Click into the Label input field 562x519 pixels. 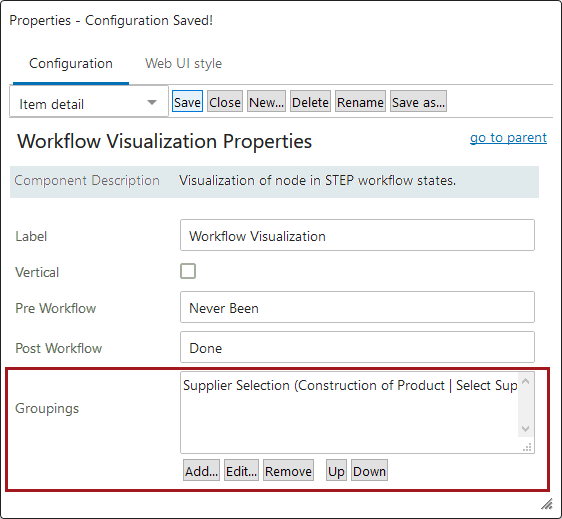(x=357, y=235)
